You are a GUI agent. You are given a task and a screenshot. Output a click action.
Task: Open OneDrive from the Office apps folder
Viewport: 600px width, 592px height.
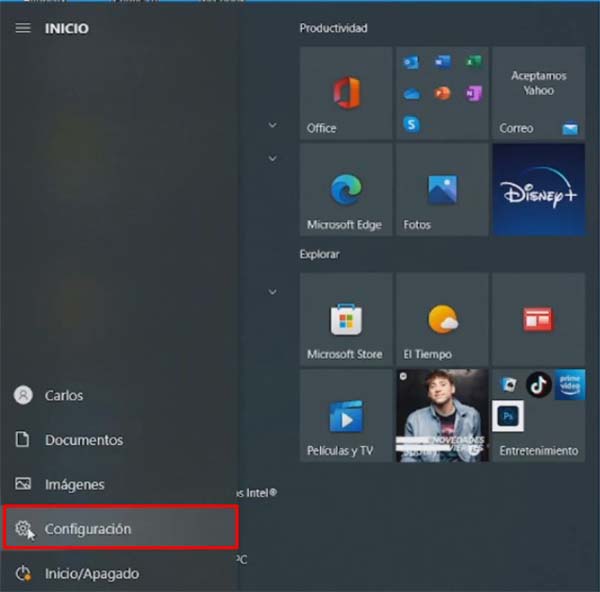(x=411, y=93)
